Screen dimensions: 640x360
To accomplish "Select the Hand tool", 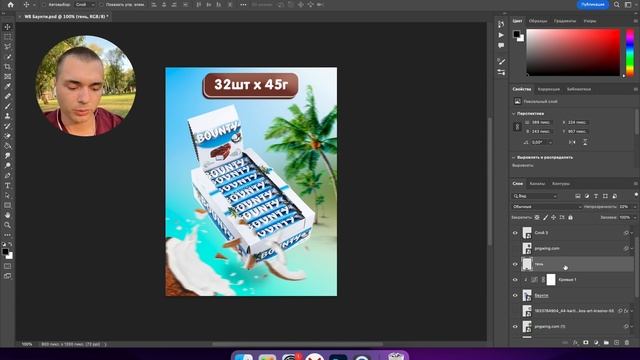I will pyautogui.click(x=7, y=215).
